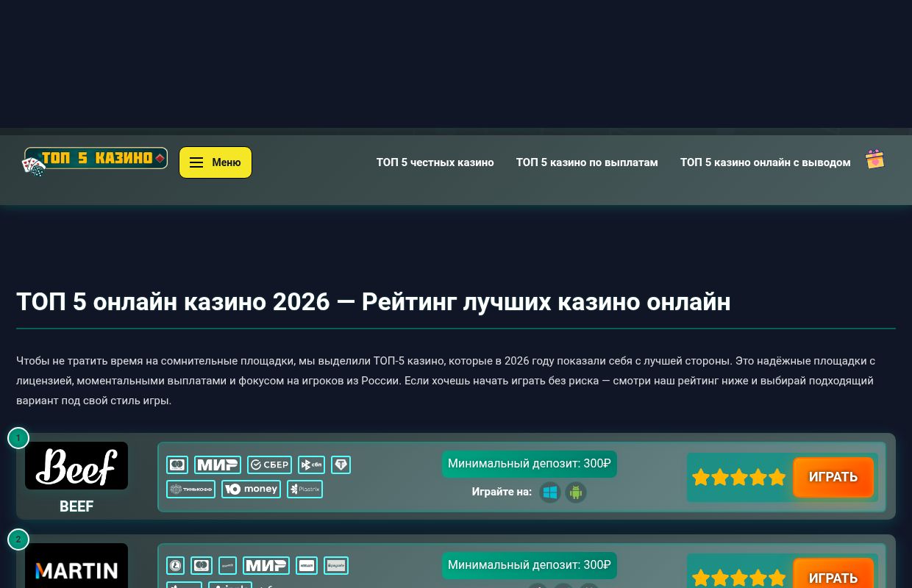The width and height of the screenshot is (912, 588).
Task: Open ТОП 5 честных казино page
Action: point(435,162)
